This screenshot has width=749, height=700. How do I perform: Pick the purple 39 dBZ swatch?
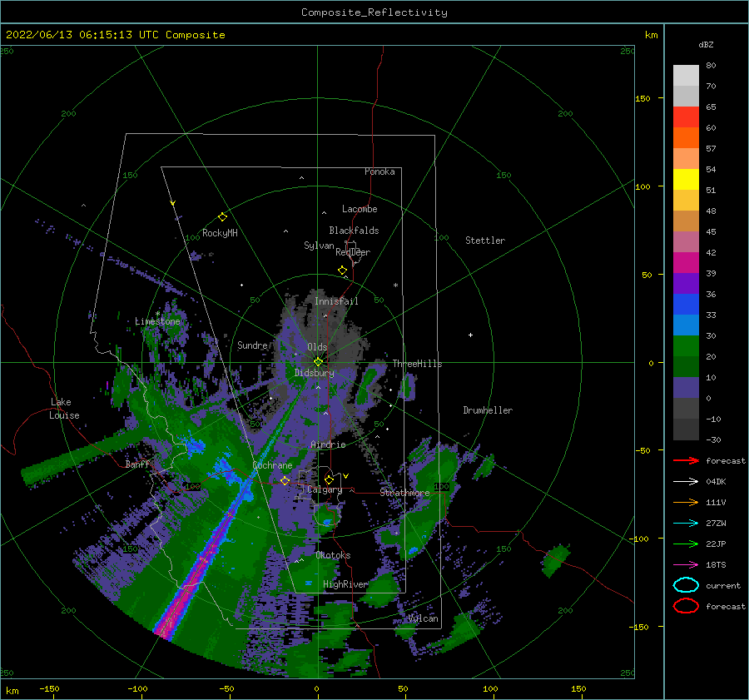tap(686, 283)
